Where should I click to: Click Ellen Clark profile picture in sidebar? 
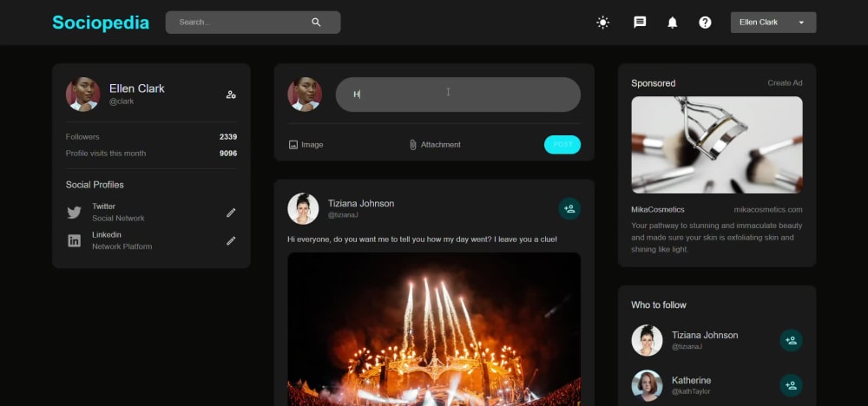coord(83,94)
